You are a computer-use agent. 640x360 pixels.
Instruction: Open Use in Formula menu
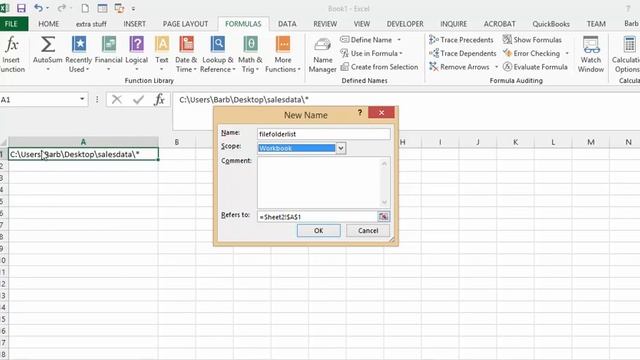click(x=371, y=53)
